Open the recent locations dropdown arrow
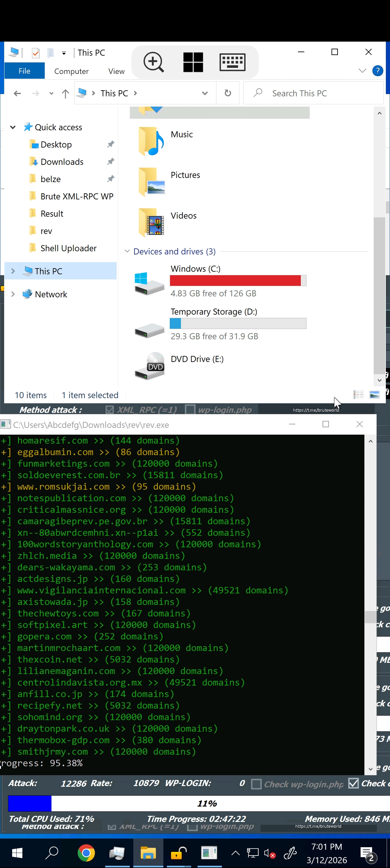Image resolution: width=390 pixels, height=868 pixels. click(51, 93)
